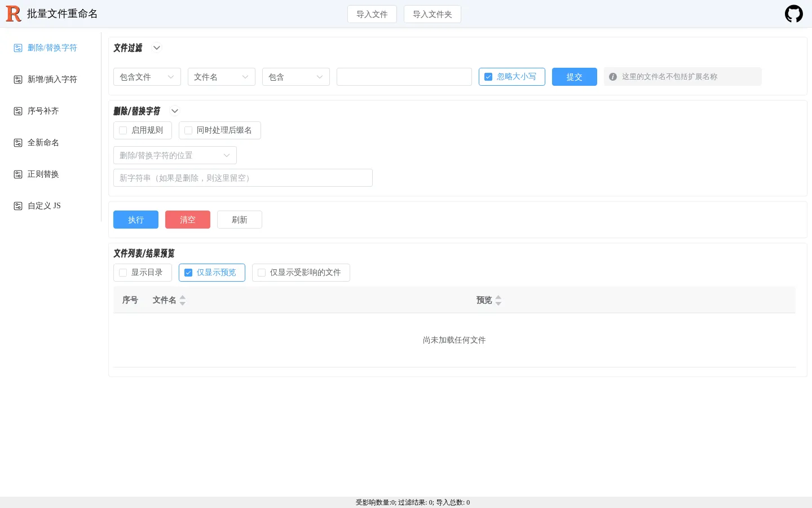The image size is (812, 508).
Task: Click the 尚未加载任何文件 empty message
Action: pyautogui.click(x=454, y=340)
